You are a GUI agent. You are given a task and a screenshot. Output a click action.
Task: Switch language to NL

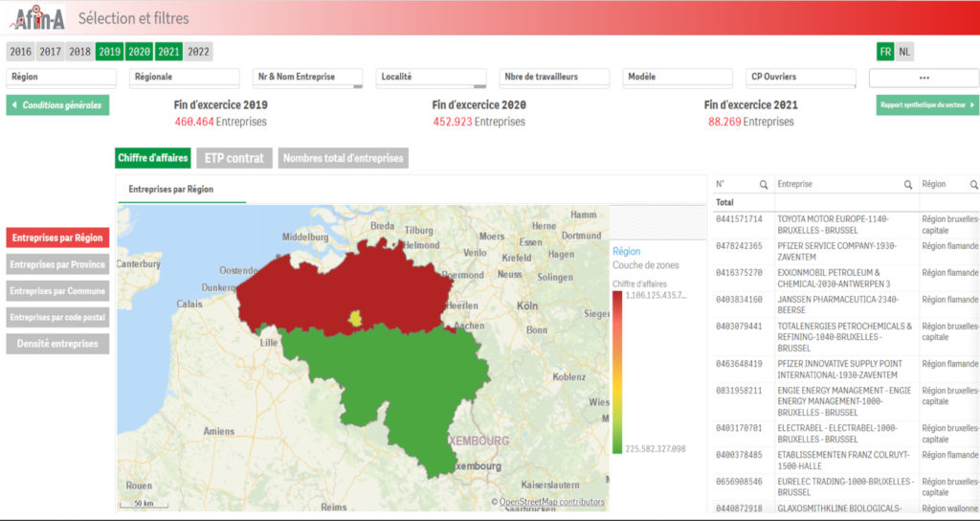pyautogui.click(x=904, y=52)
